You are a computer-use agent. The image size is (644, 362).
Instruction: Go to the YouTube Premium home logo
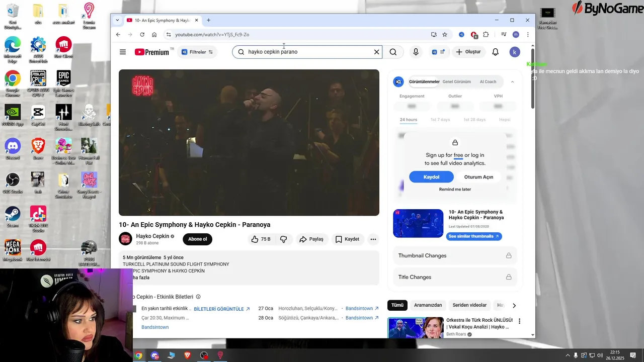[x=152, y=52]
